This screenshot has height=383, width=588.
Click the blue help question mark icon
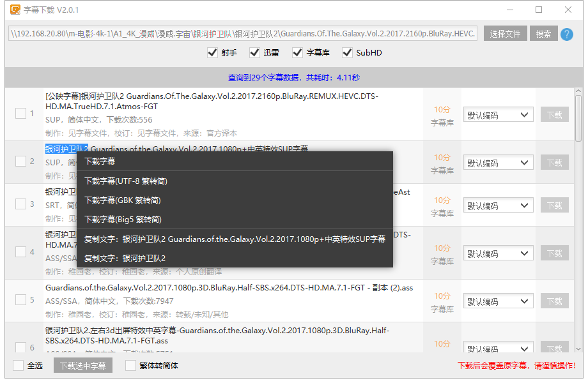coord(567,34)
